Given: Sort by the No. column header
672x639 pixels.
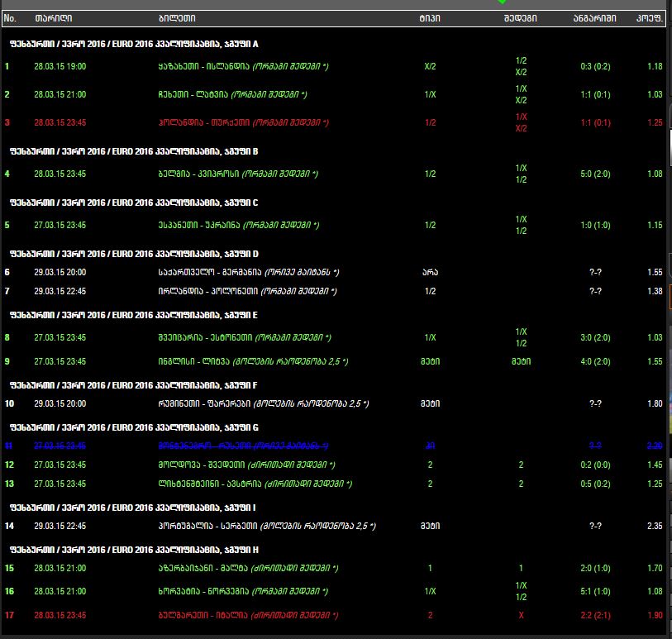Looking at the screenshot, I should [x=10, y=18].
